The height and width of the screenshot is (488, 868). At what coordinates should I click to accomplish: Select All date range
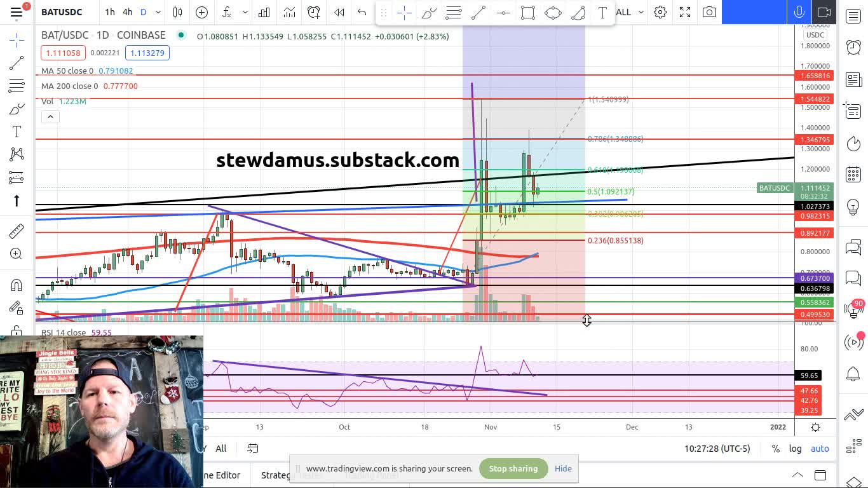click(x=221, y=449)
